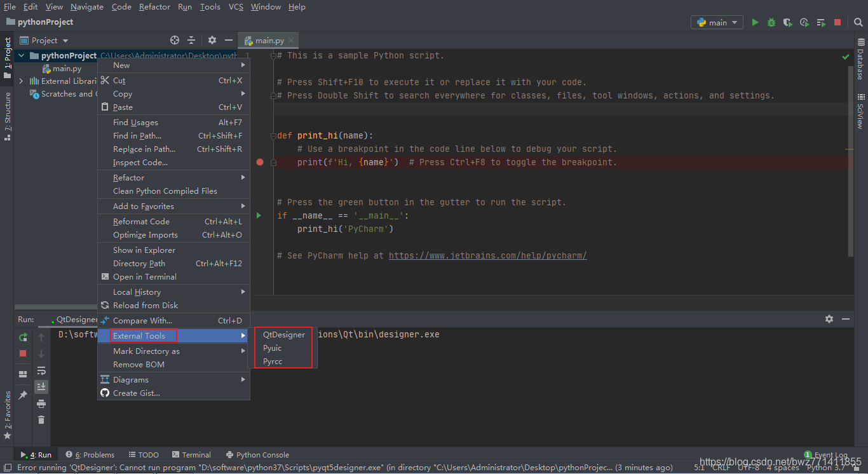868x474 pixels.
Task: Print Run console output
Action: 41,403
